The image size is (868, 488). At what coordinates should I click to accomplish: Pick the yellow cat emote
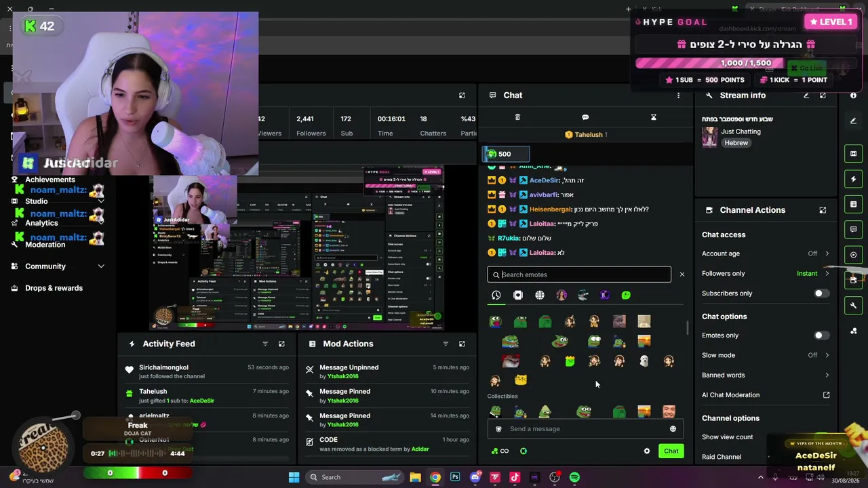pos(521,380)
